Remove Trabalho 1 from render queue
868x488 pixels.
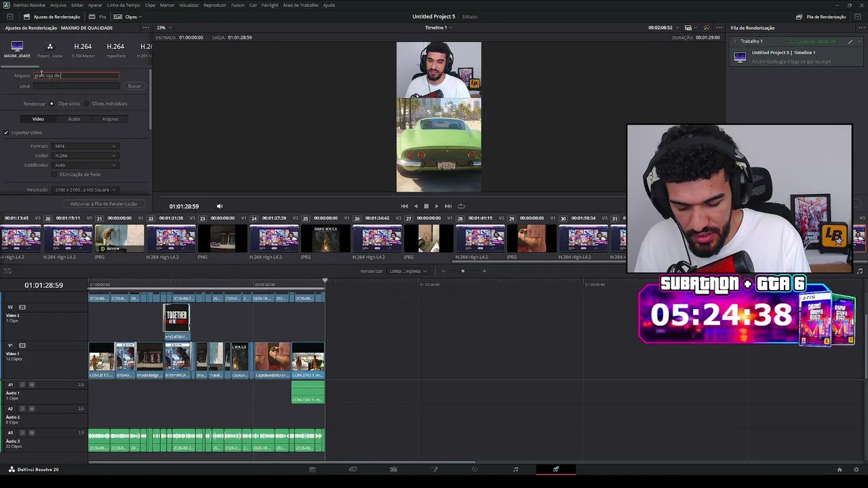click(x=859, y=41)
